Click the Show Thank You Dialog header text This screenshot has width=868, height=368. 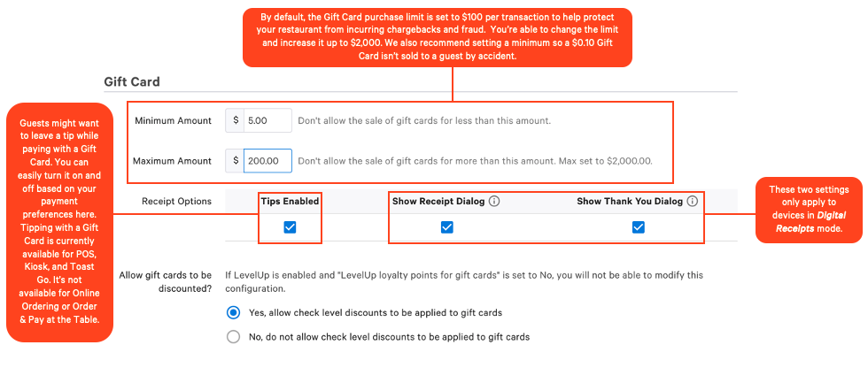(x=630, y=202)
